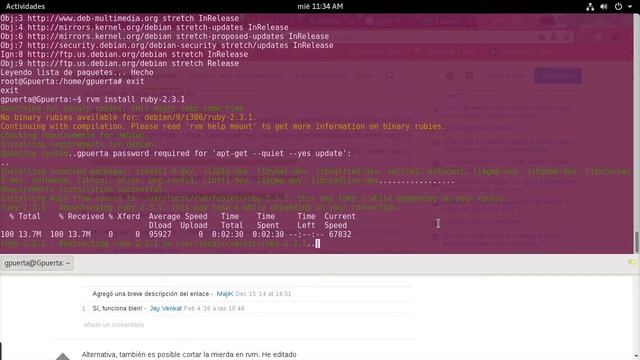Image resolution: width=640 pixels, height=360 pixels.
Task: Click 'Obj:3 http://www.deb-multimedia.org' line
Action: (120, 18)
